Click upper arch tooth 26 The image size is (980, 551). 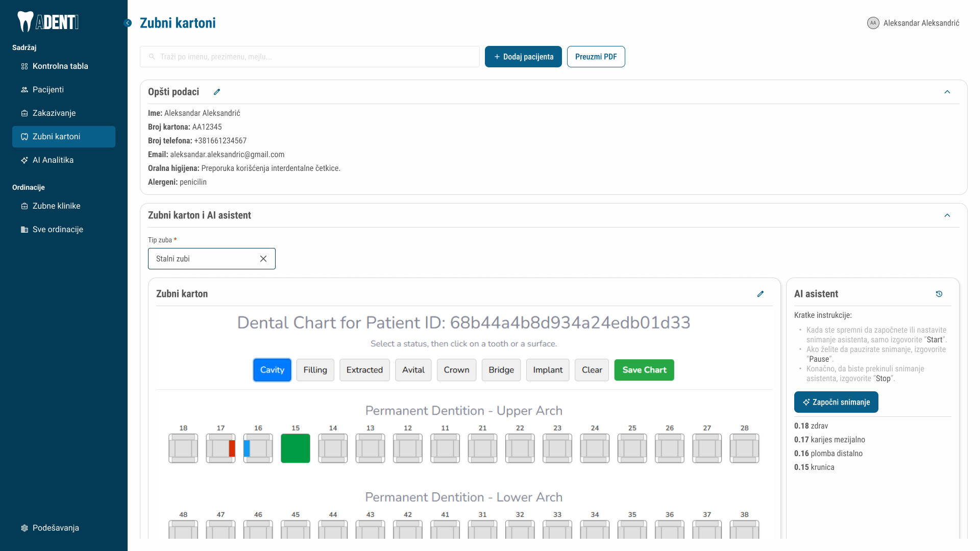670,448
